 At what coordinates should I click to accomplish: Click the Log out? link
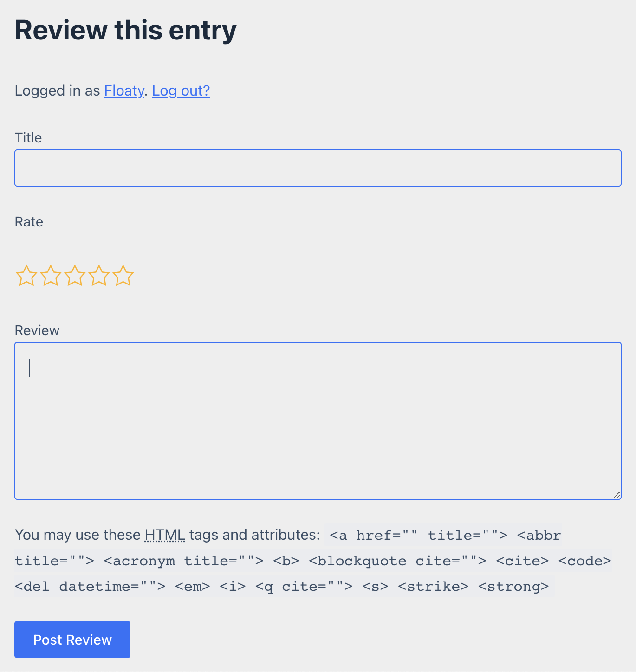[x=181, y=90]
